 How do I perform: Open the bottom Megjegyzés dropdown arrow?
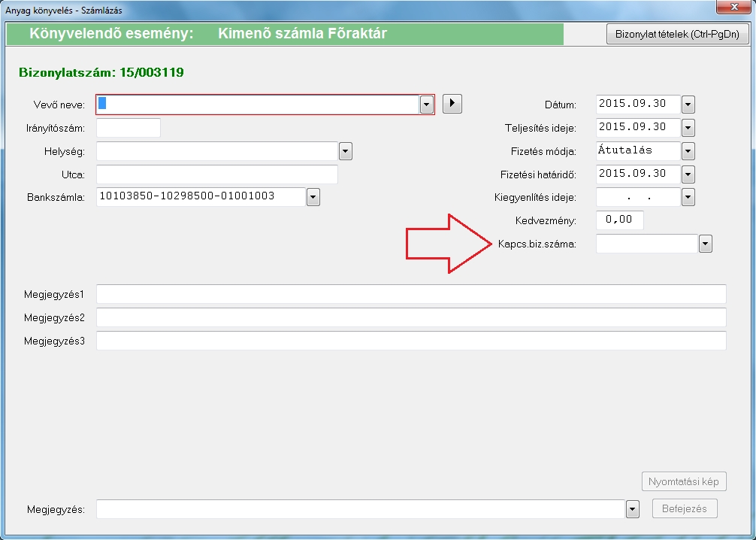point(632,509)
